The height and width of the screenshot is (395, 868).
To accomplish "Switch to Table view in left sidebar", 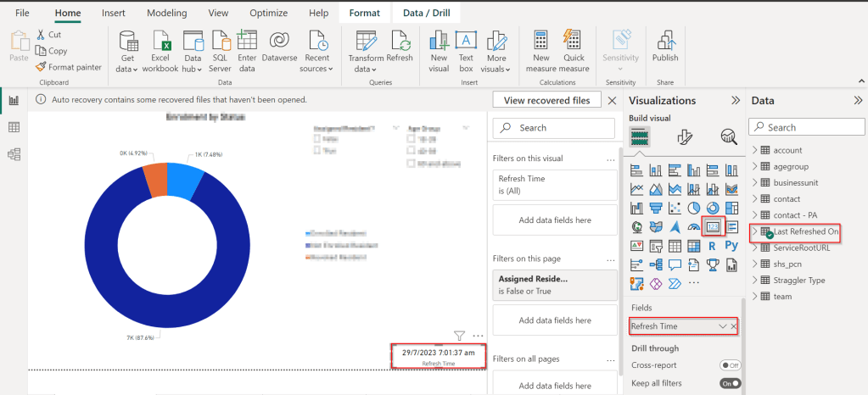I will tap(14, 127).
